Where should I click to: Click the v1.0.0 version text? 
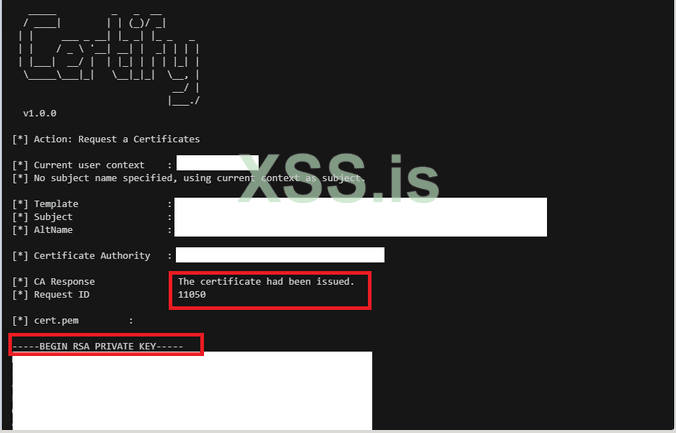(40, 113)
